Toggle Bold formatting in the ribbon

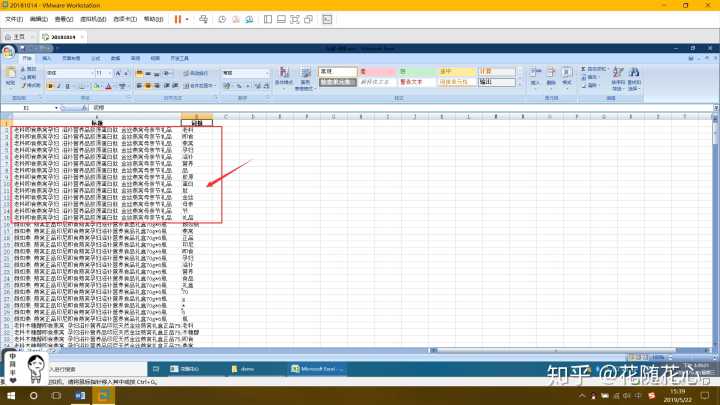tap(49, 86)
